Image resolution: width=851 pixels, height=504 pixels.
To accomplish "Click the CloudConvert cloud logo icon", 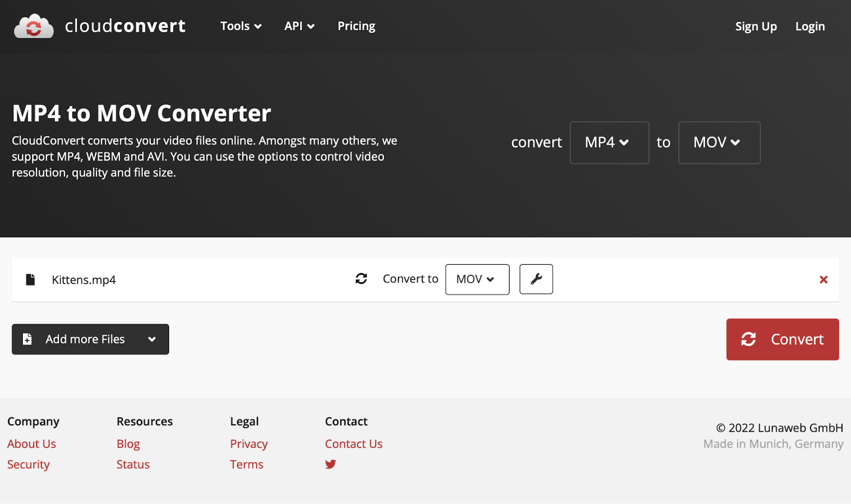I will (34, 26).
